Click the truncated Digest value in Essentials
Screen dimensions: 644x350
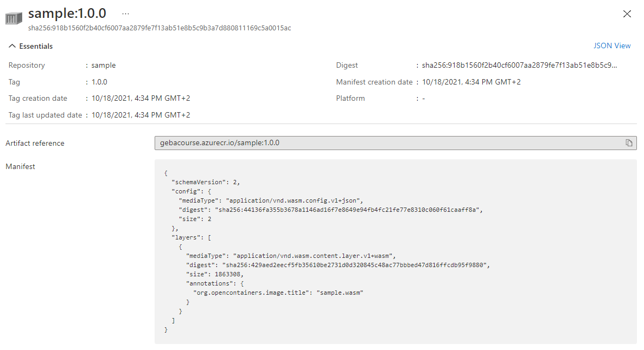coord(519,66)
